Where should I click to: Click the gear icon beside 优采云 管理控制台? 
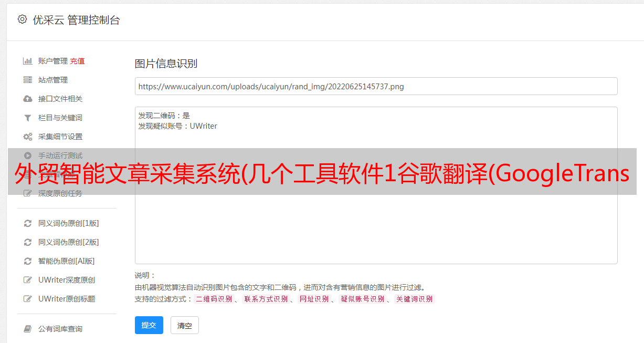22,19
